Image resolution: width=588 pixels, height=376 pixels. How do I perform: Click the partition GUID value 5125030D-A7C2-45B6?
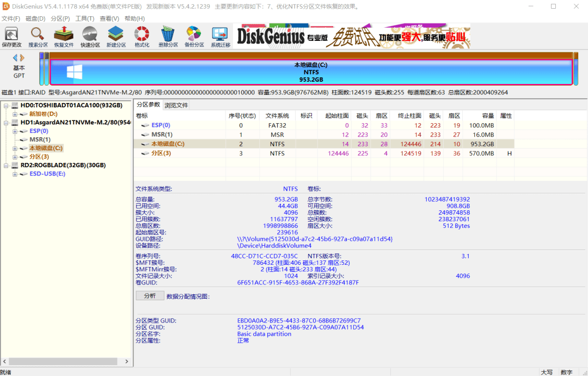pos(301,327)
